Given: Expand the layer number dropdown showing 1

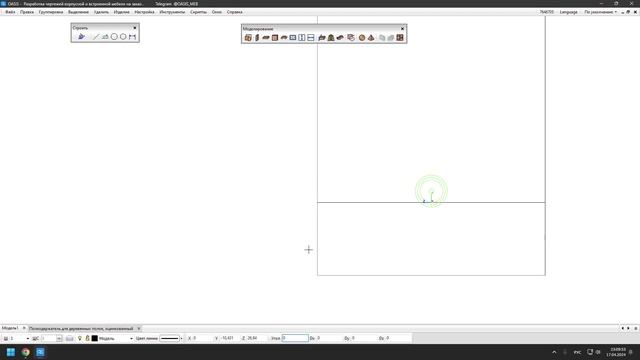Looking at the screenshot, I should 27,338.
